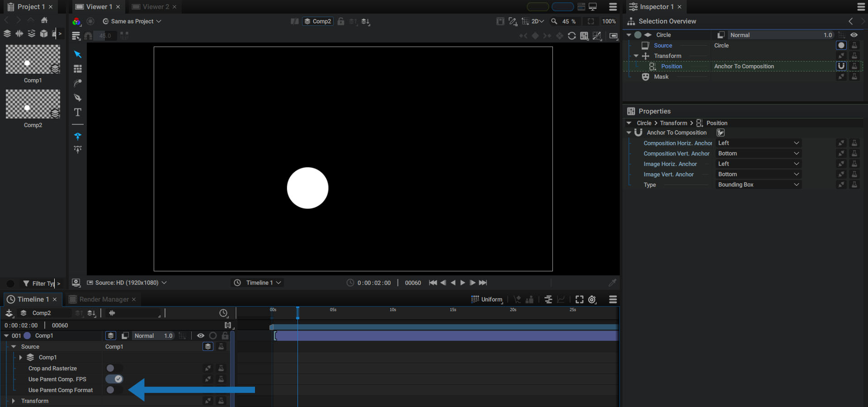Hide Comp1 track with eye icon
Image resolution: width=868 pixels, height=407 pixels.
pos(201,336)
